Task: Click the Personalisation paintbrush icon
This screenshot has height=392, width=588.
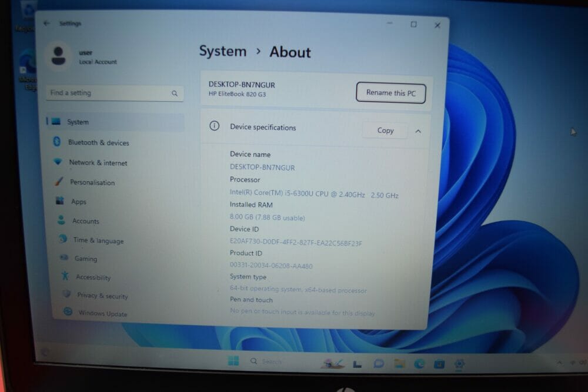Action: [59, 182]
